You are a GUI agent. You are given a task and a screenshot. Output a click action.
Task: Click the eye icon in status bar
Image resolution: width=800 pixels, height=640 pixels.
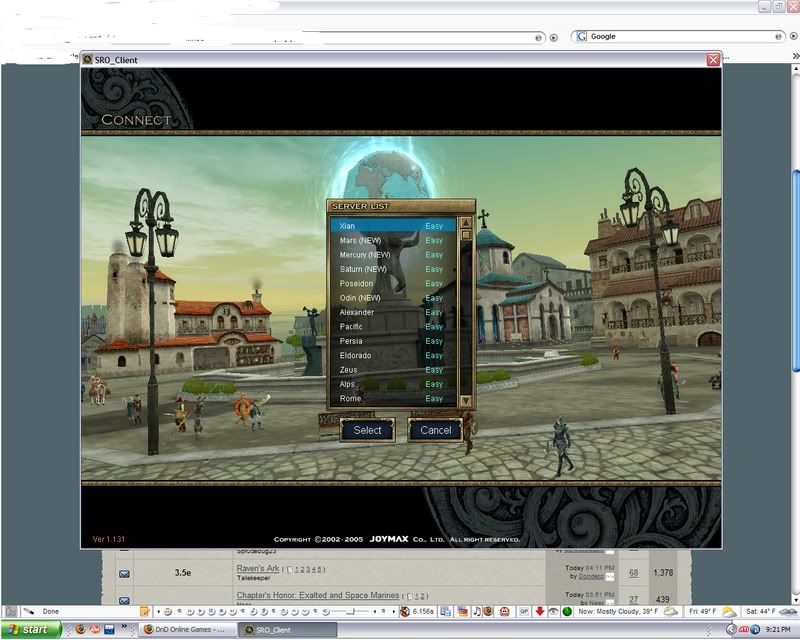553,611
